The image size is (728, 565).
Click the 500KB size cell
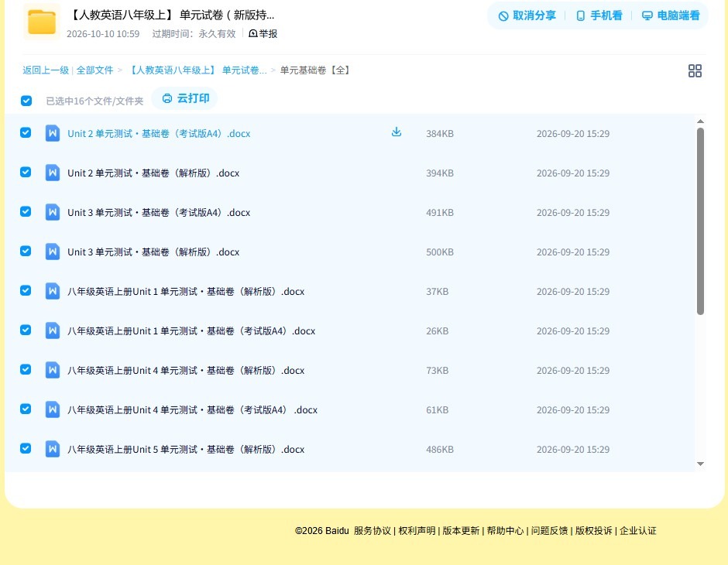[x=440, y=252]
